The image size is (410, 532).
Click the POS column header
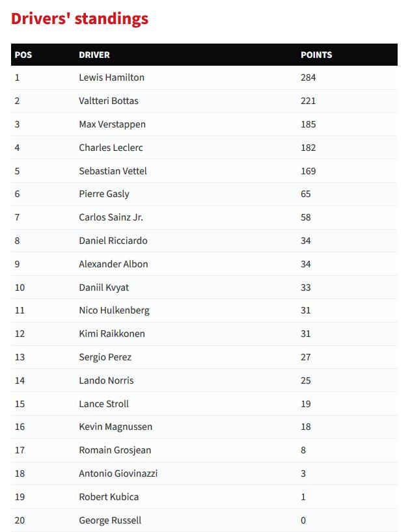click(23, 55)
